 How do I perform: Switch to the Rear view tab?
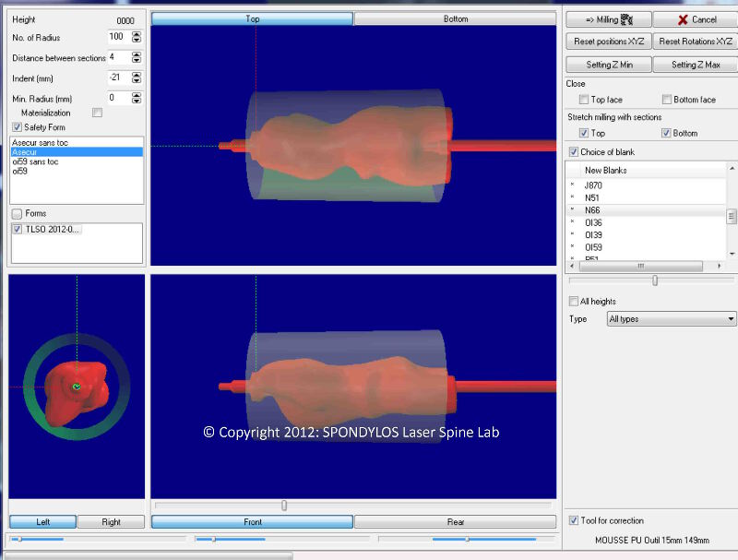(456, 521)
